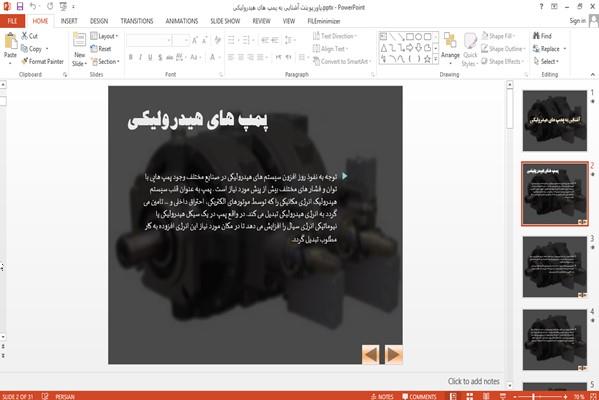Activate the Format Painter
The image size is (599, 400).
coord(42,61)
